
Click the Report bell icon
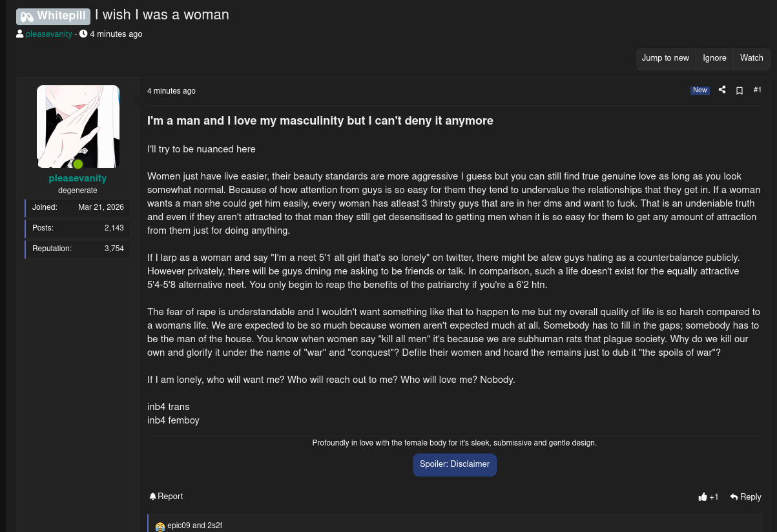click(153, 496)
